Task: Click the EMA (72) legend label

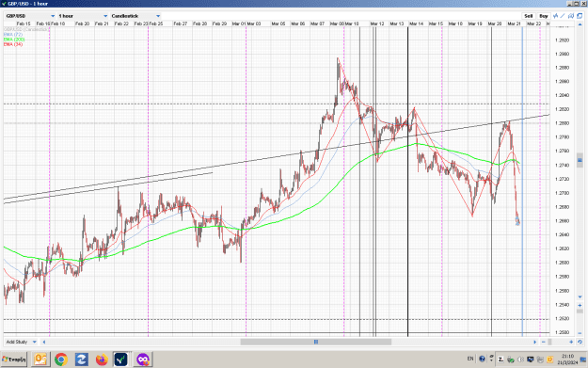Action: pyautogui.click(x=13, y=35)
